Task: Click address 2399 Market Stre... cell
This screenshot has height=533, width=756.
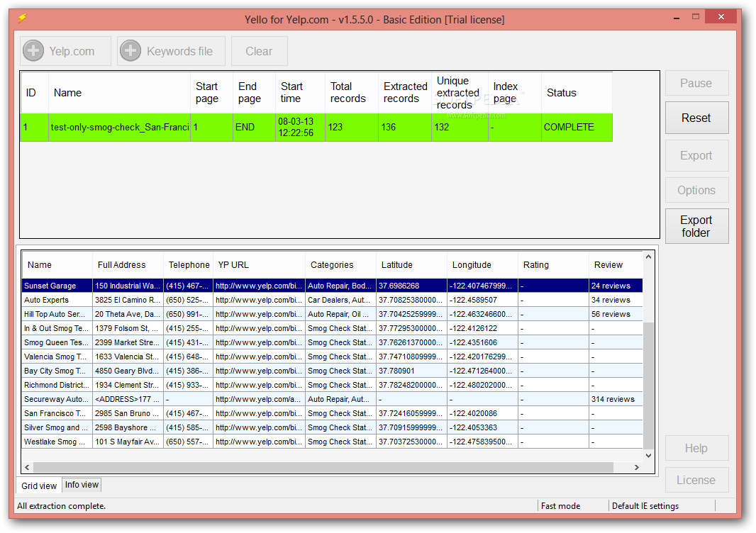Action: click(x=128, y=342)
